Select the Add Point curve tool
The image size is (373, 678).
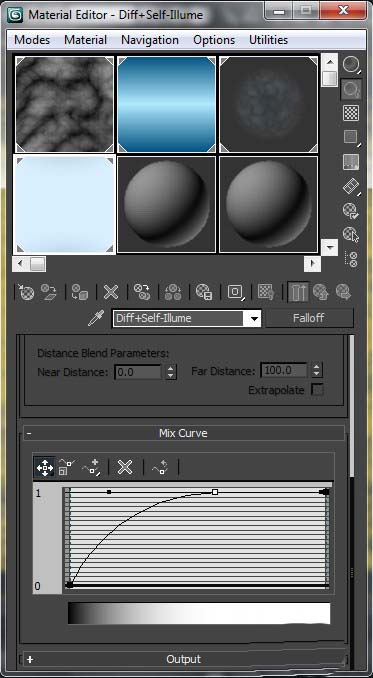(x=91, y=468)
